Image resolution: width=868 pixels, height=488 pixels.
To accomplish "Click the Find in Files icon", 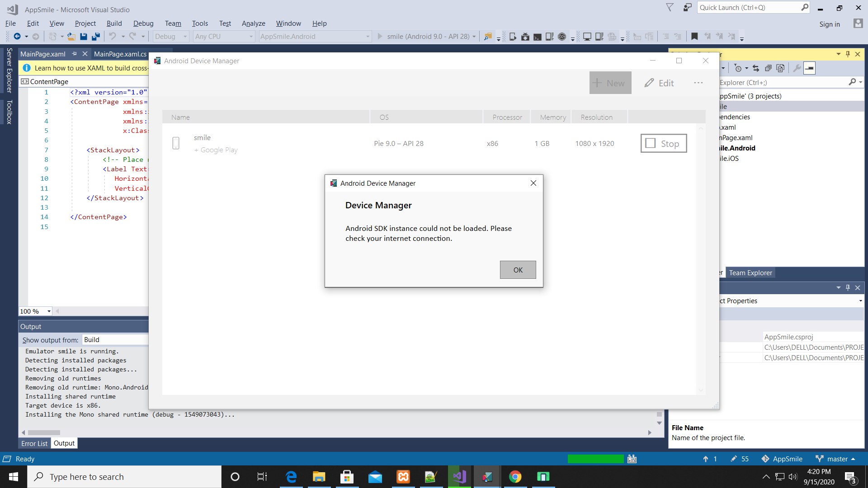I will click(x=488, y=37).
